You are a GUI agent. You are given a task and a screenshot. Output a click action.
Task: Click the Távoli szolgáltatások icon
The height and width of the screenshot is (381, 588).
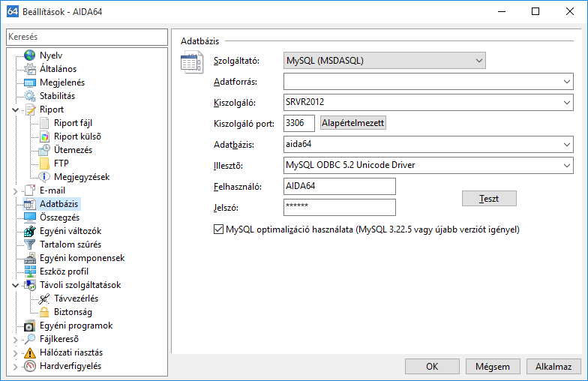(30, 285)
